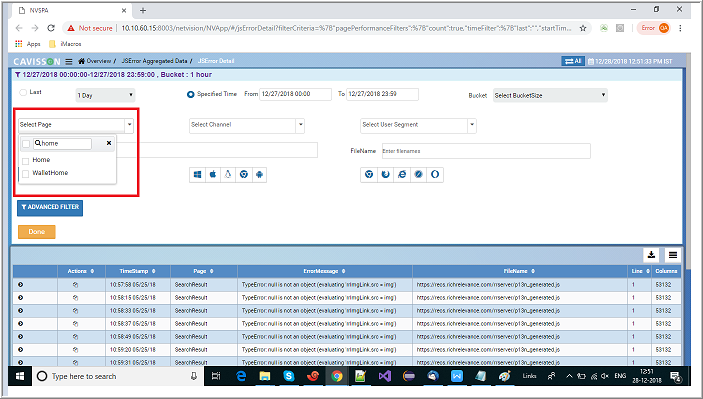Expand the 10:58:15 error row
703x399 pixels.
pos(21,298)
